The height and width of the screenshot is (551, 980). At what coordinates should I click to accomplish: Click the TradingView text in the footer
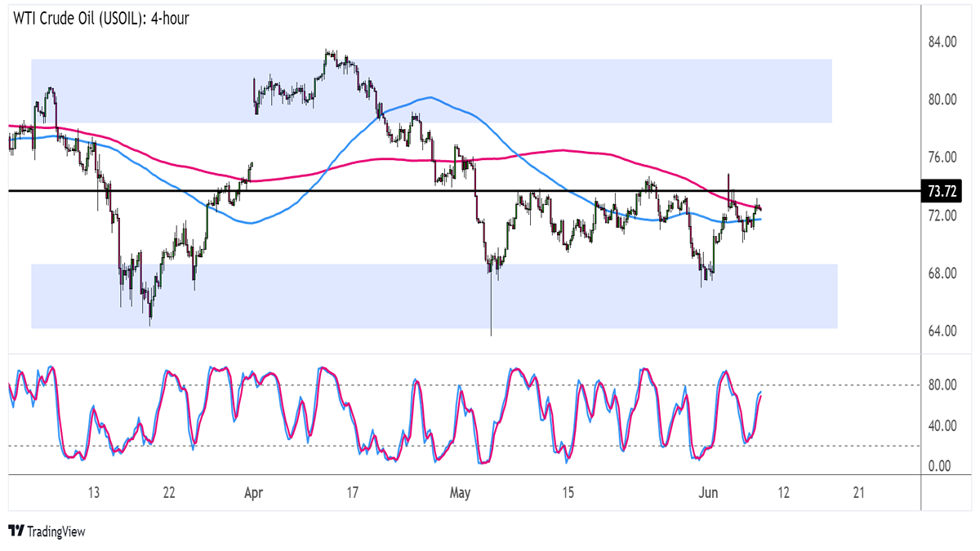[56, 531]
